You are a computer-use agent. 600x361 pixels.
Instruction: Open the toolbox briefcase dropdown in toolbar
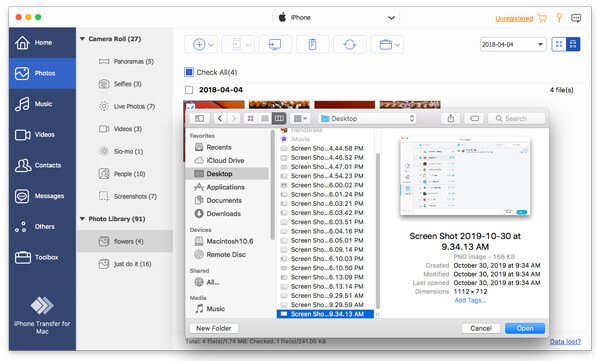pos(388,44)
